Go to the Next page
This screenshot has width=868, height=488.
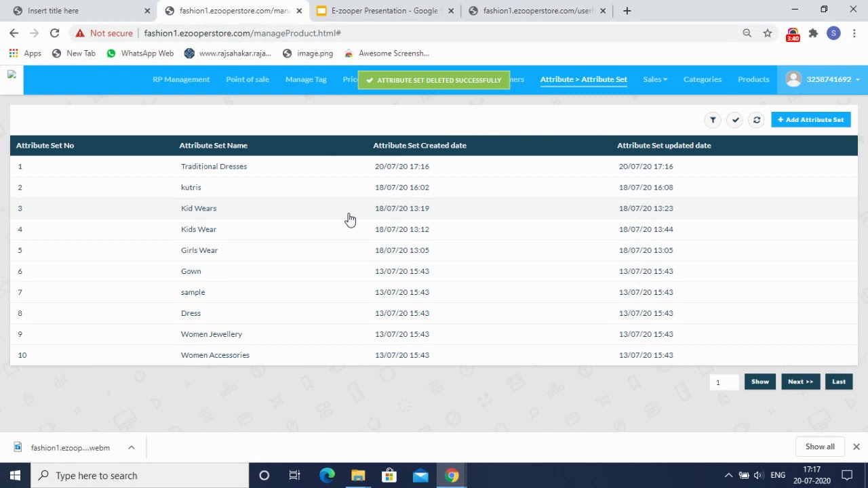pyautogui.click(x=800, y=382)
